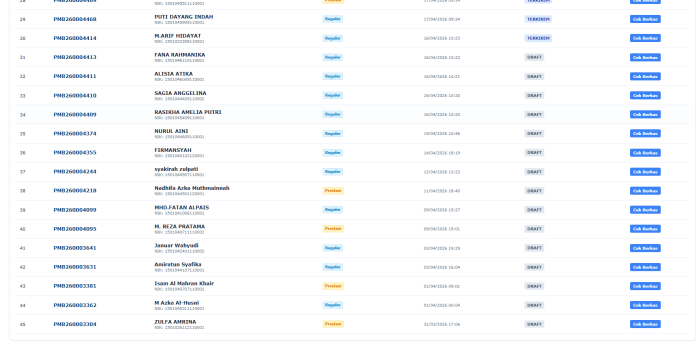Click registration number PMB260003381
700x360 pixels.
tap(75, 286)
